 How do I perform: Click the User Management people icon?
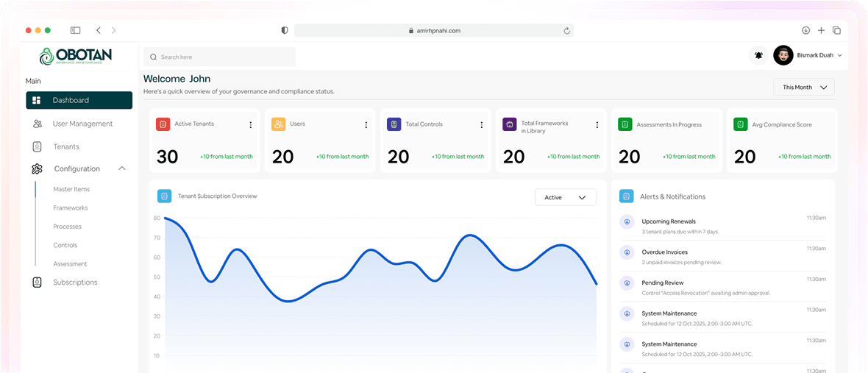(37, 124)
